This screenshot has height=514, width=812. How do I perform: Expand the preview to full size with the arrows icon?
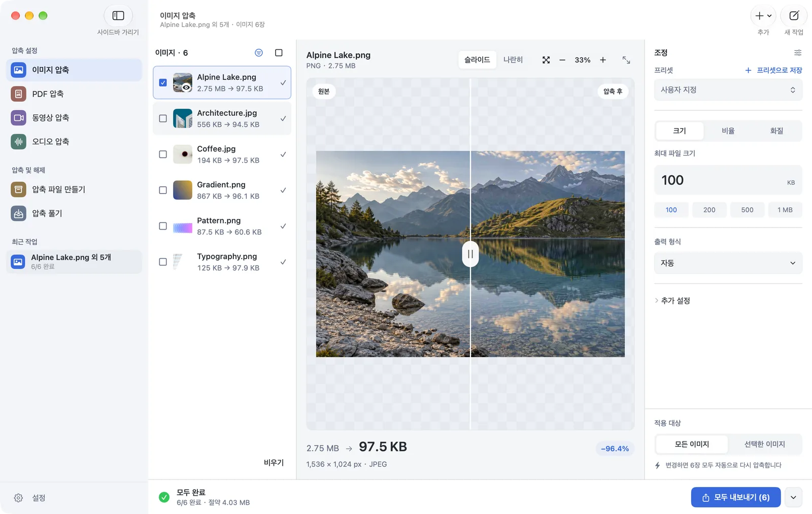(626, 60)
